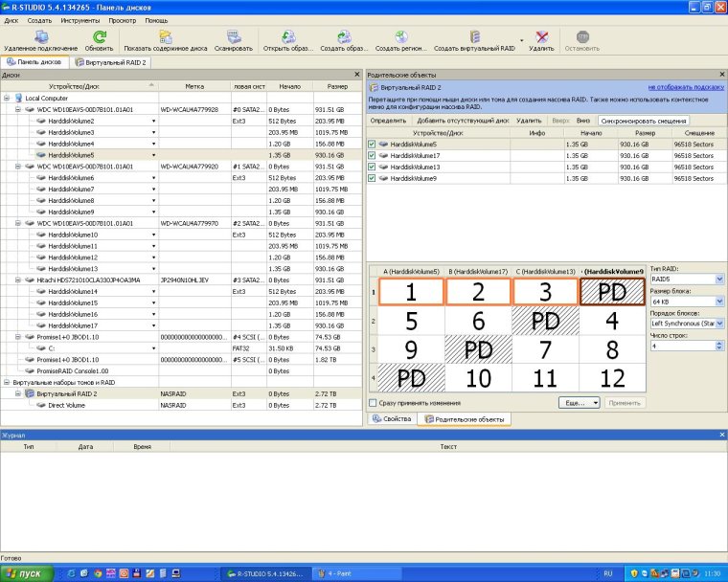Viewport: 728px width, 582px height.
Task: Open the dropdown arrow on the HarddiskVolume2 row
Action: tap(153, 122)
